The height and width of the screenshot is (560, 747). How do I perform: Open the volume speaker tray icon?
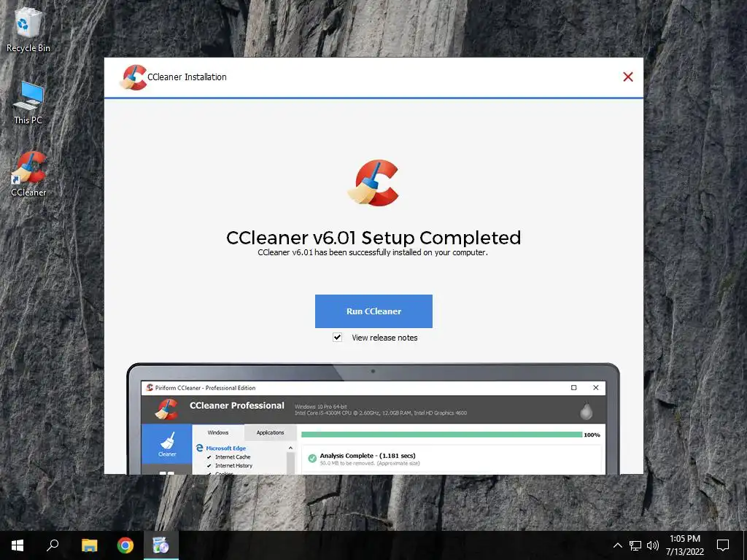[653, 545]
